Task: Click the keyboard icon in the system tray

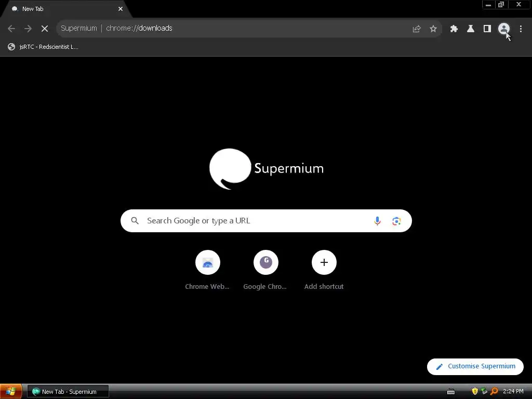Action: coord(451,392)
